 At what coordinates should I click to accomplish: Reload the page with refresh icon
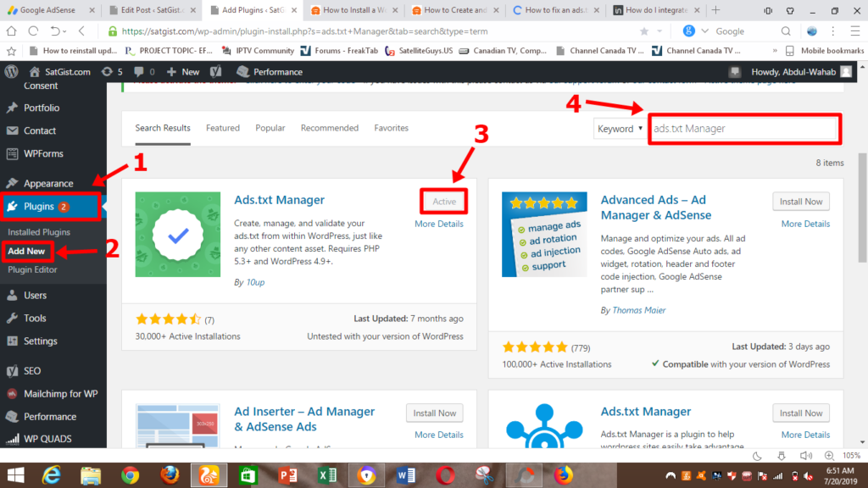(33, 31)
